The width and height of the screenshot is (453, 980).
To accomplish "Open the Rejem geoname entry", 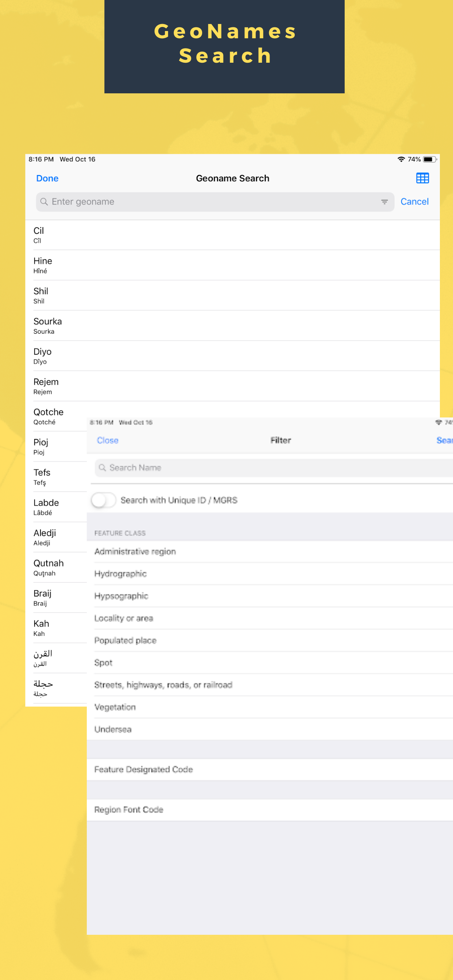I will (233, 386).
